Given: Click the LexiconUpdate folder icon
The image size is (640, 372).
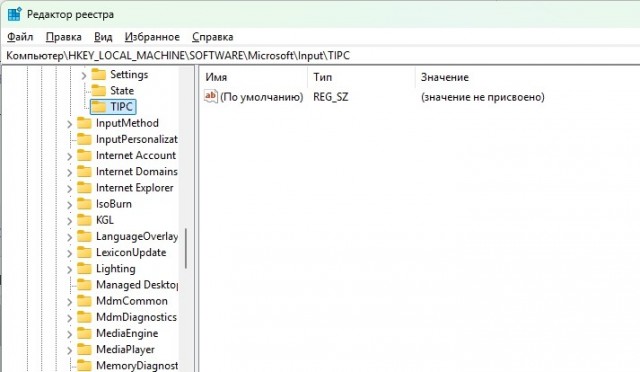Looking at the screenshot, I should (x=84, y=252).
